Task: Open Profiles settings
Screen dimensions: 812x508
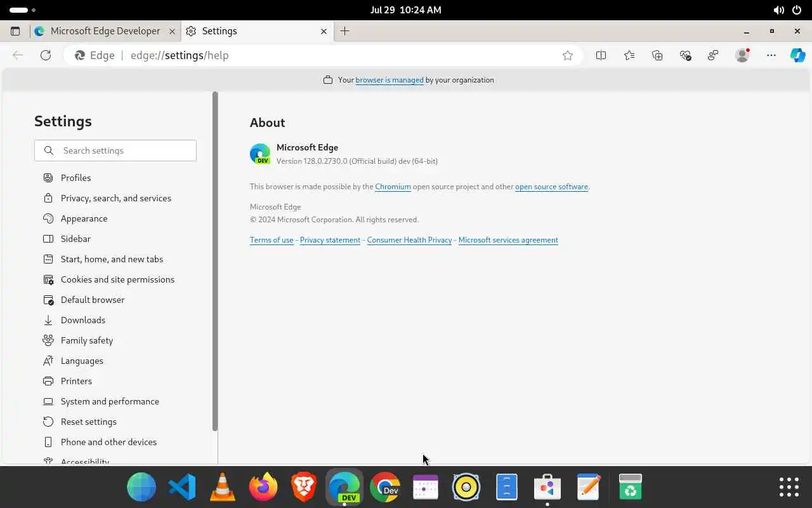Action: (75, 178)
